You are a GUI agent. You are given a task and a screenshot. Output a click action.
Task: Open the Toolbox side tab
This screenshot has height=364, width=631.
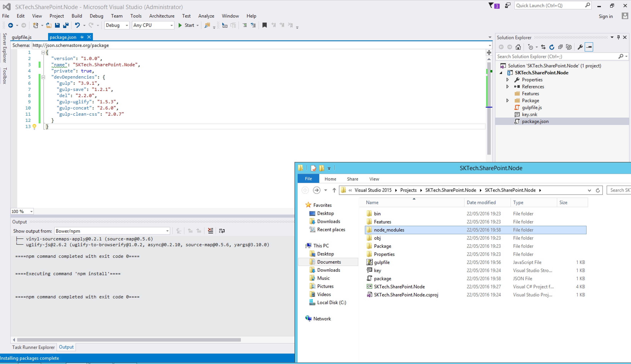click(x=4, y=76)
